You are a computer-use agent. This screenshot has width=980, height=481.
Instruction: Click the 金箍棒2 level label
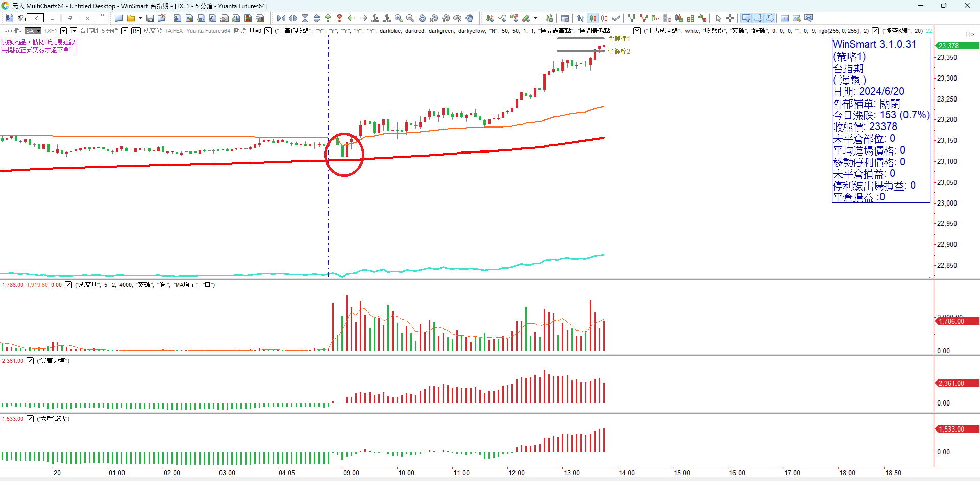[619, 52]
